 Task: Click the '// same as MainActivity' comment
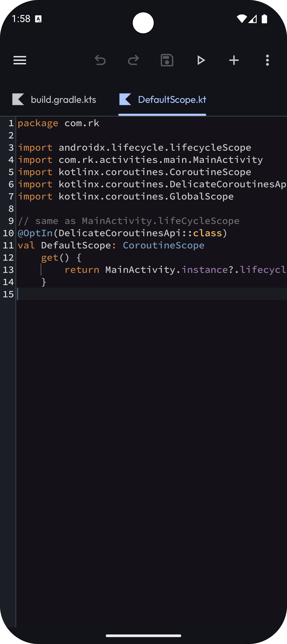pos(129,221)
